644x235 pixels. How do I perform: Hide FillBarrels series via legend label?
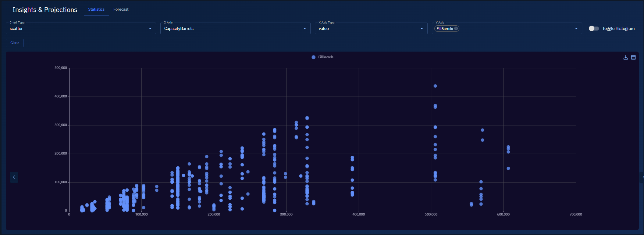[326, 57]
